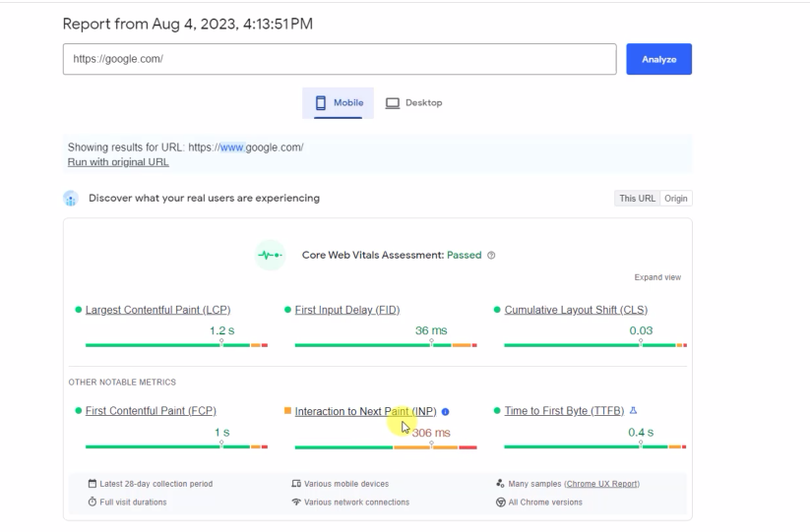Click the 1.2 s LCP value
The image size is (810, 532).
coord(221,330)
